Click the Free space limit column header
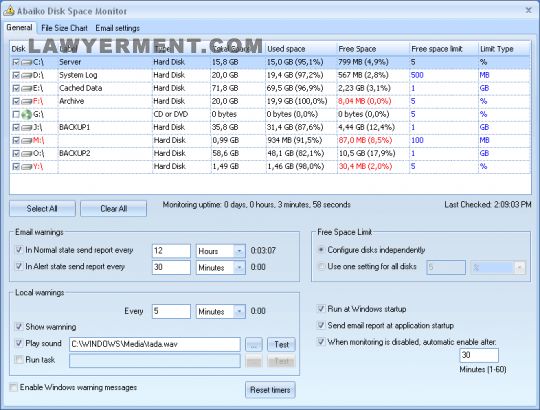Image resolution: width=540 pixels, height=410 pixels. (444, 49)
